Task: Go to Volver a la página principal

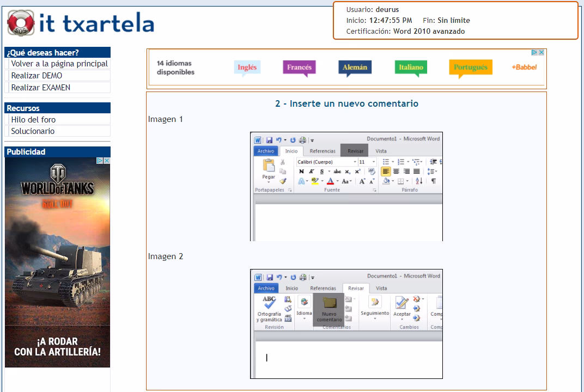Action: [59, 64]
